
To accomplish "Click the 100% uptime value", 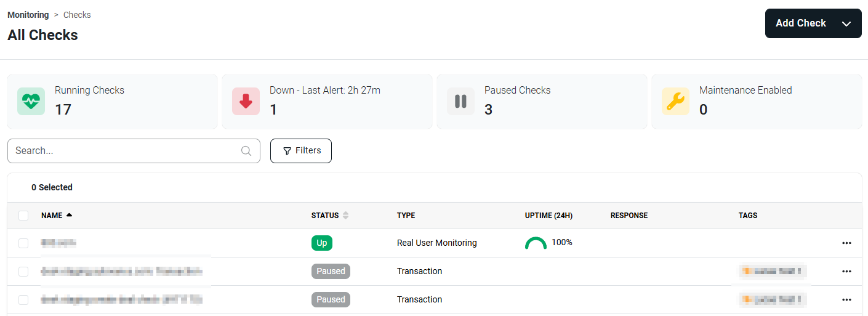I will point(562,243).
